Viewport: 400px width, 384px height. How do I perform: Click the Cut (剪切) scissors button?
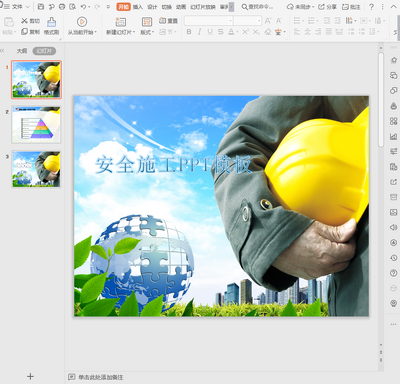[x=30, y=21]
